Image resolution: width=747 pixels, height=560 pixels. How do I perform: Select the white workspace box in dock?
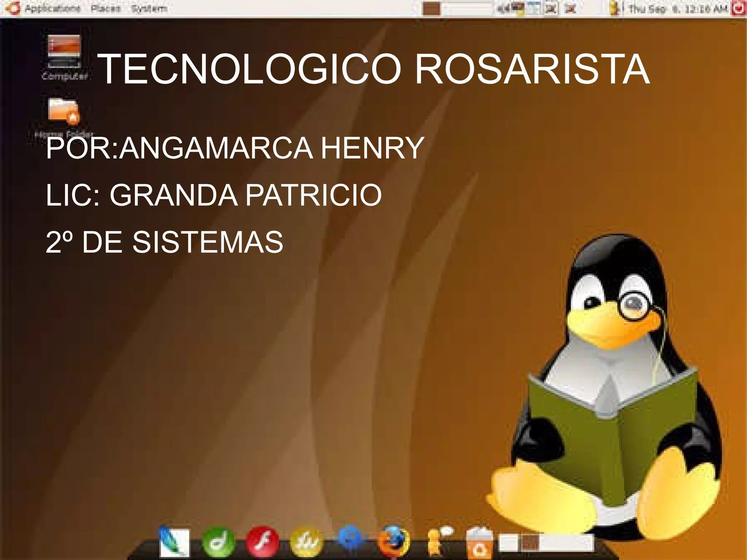[508, 543]
